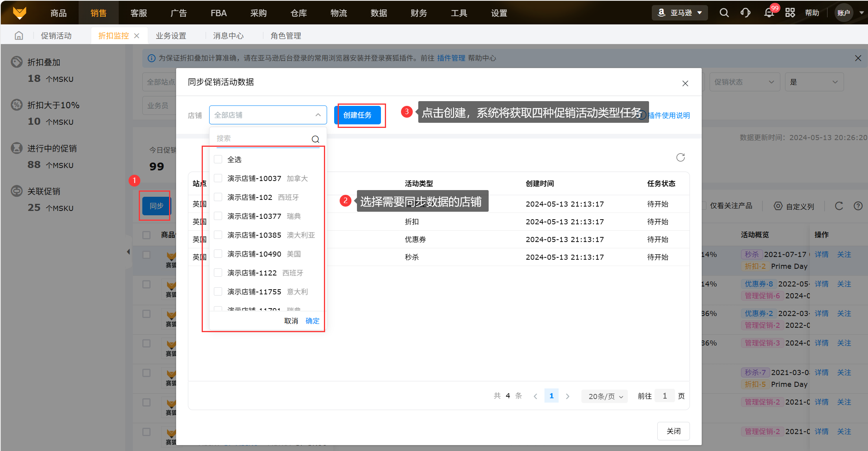Open notifications bell with 99 badge

click(x=769, y=13)
